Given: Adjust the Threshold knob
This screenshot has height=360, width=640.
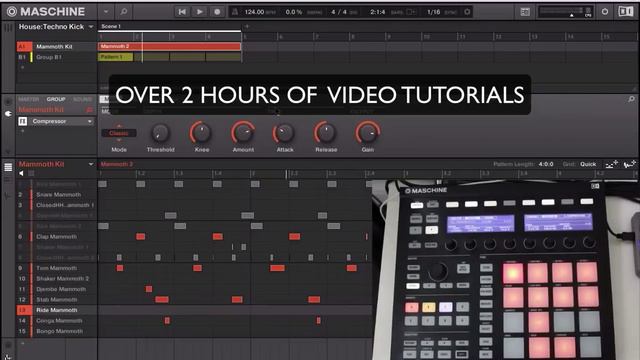Looking at the screenshot, I should point(160,133).
